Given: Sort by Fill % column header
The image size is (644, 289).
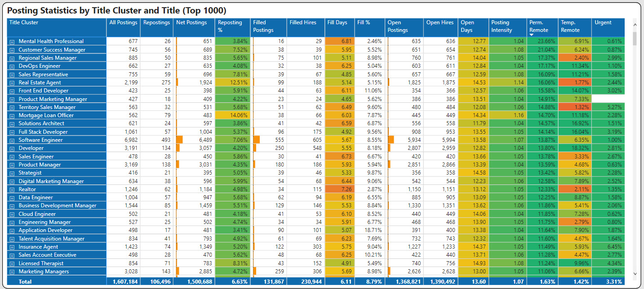Looking at the screenshot, I should pos(369,27).
